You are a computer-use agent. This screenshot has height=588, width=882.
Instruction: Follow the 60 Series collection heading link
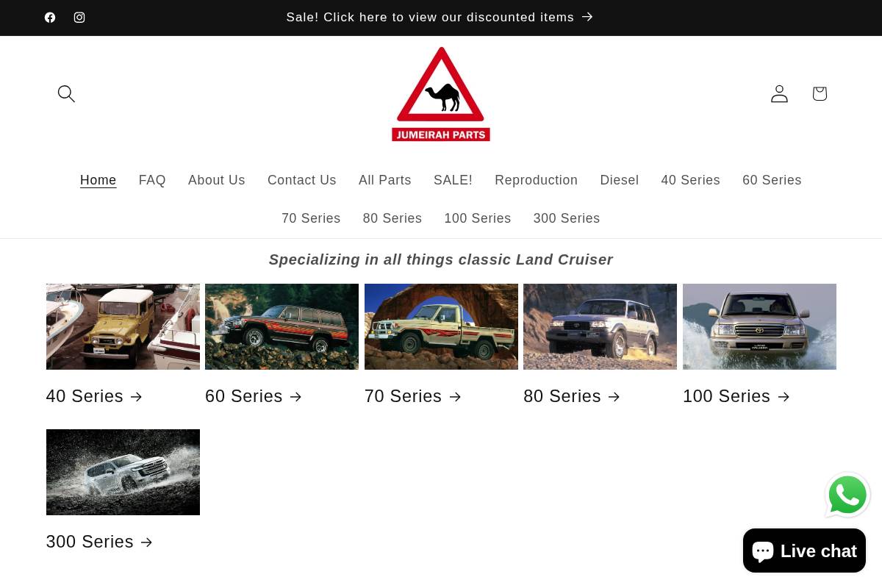click(x=254, y=396)
